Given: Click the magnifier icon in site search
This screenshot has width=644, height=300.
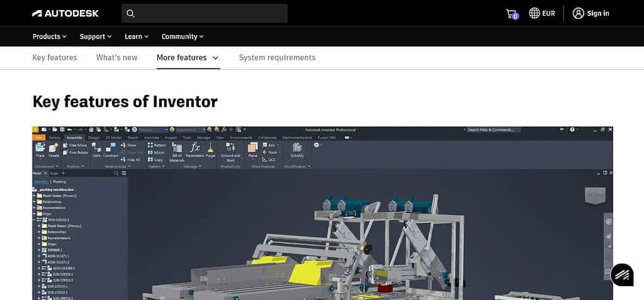Looking at the screenshot, I should coord(130,14).
